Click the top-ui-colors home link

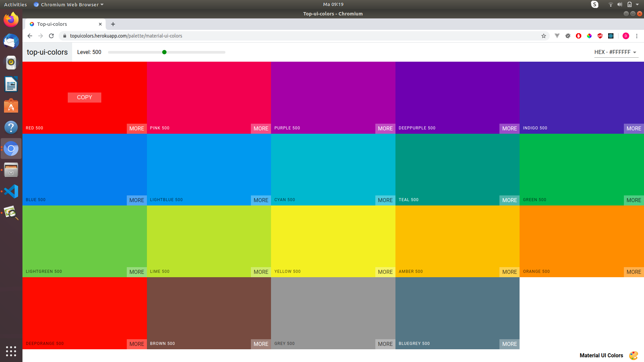point(47,52)
